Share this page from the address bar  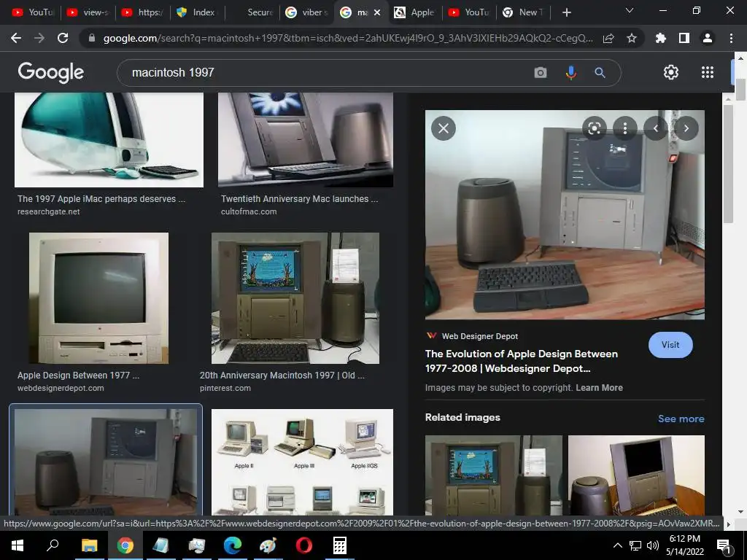(x=608, y=38)
